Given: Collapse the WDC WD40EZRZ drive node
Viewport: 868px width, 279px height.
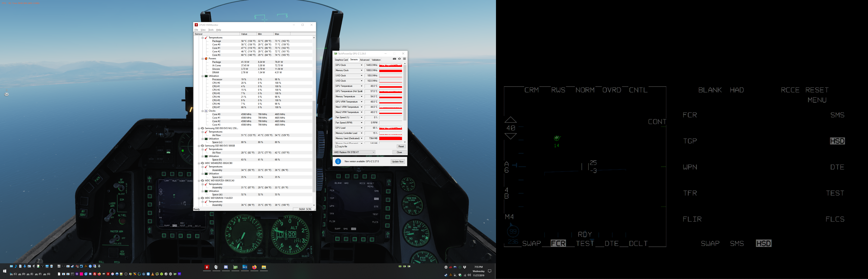Looking at the screenshot, I should (x=199, y=163).
